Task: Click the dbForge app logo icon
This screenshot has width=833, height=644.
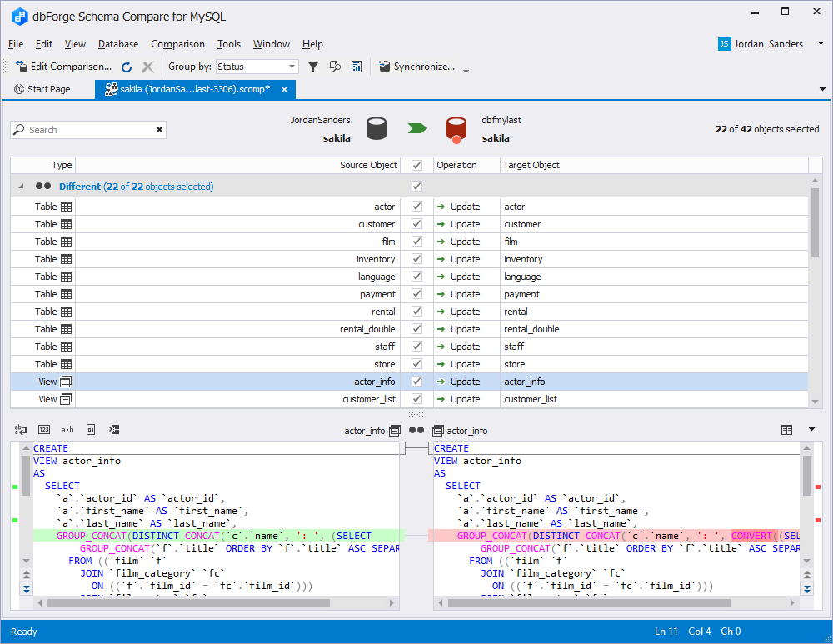Action: point(20,17)
